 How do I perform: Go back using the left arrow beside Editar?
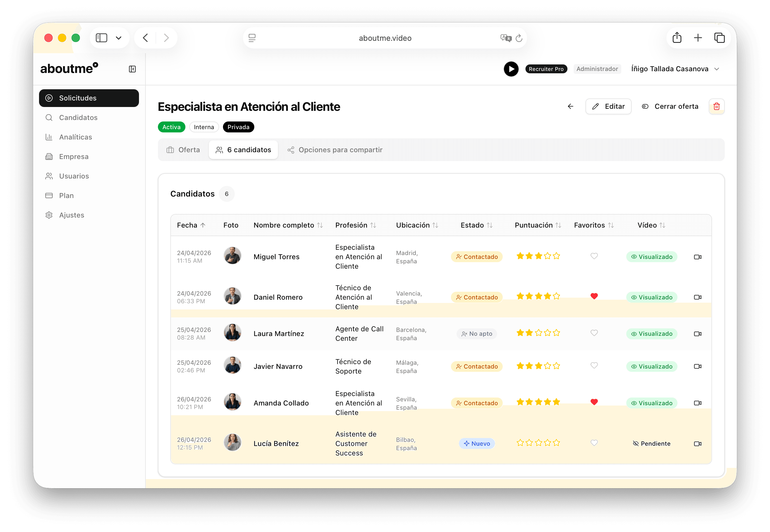(571, 106)
